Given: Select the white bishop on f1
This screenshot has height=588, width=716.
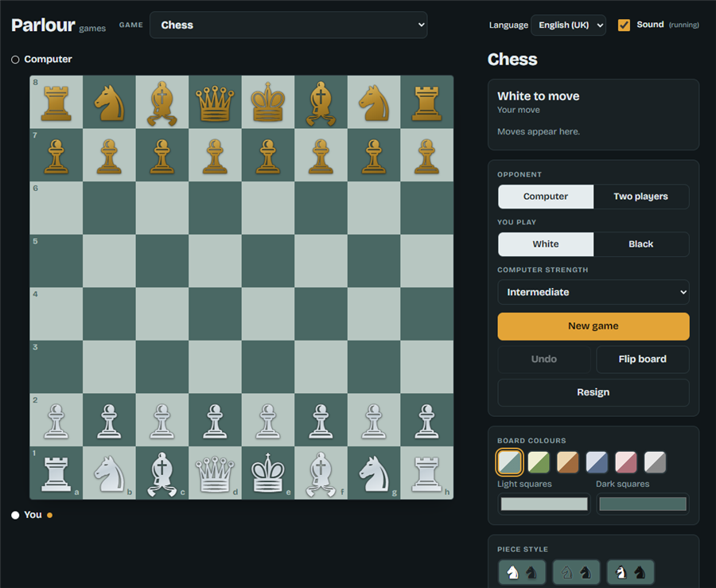Looking at the screenshot, I should point(321,473).
